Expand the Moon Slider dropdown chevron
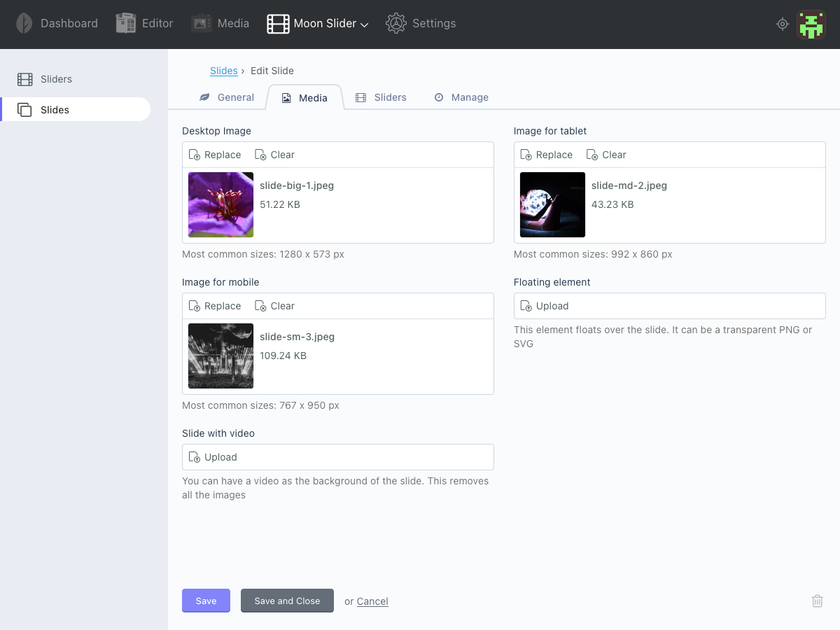Viewport: 840px width, 630px height. coord(364,24)
